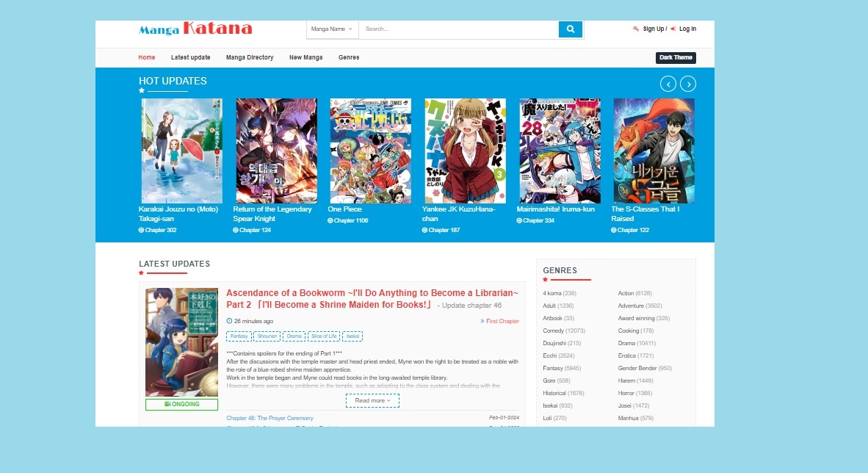The height and width of the screenshot is (473, 868).
Task: Open the Loli genre
Action: 554,418
